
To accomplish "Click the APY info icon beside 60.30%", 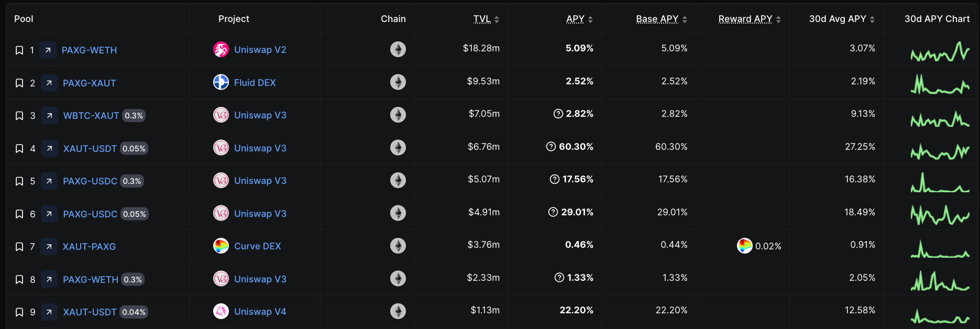I will (x=551, y=147).
